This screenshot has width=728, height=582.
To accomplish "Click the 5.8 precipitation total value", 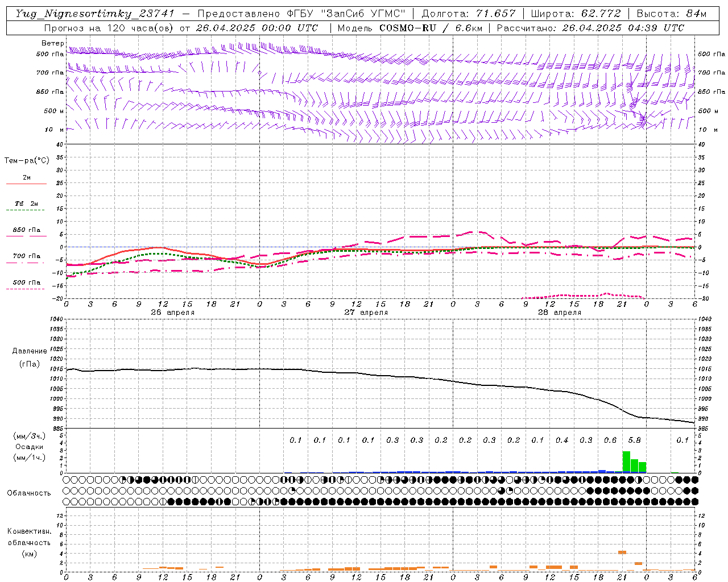I will tap(634, 440).
